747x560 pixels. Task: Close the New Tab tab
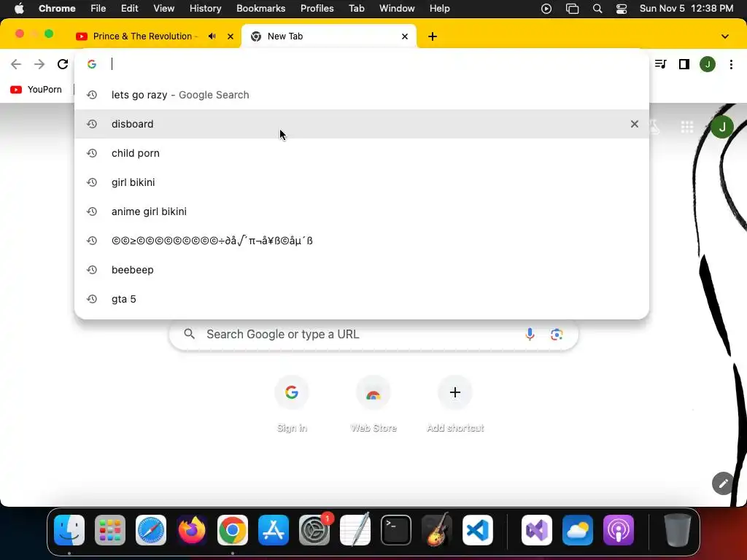coord(405,36)
